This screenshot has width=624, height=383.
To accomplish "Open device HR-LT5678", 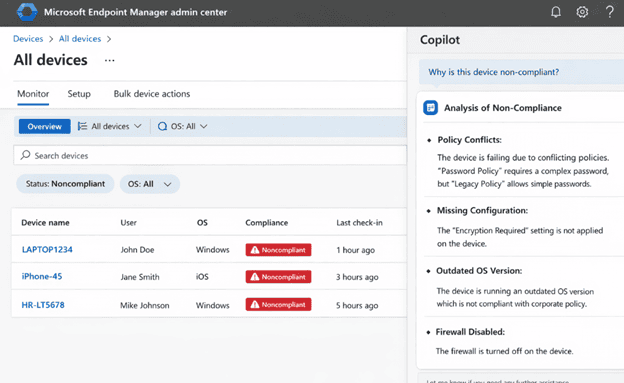I will click(x=43, y=305).
